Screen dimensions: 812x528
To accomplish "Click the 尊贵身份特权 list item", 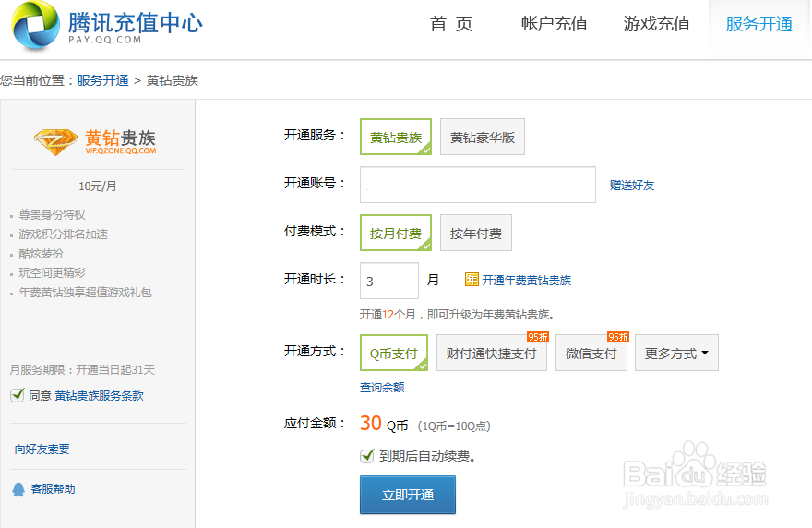I will click(x=52, y=214).
